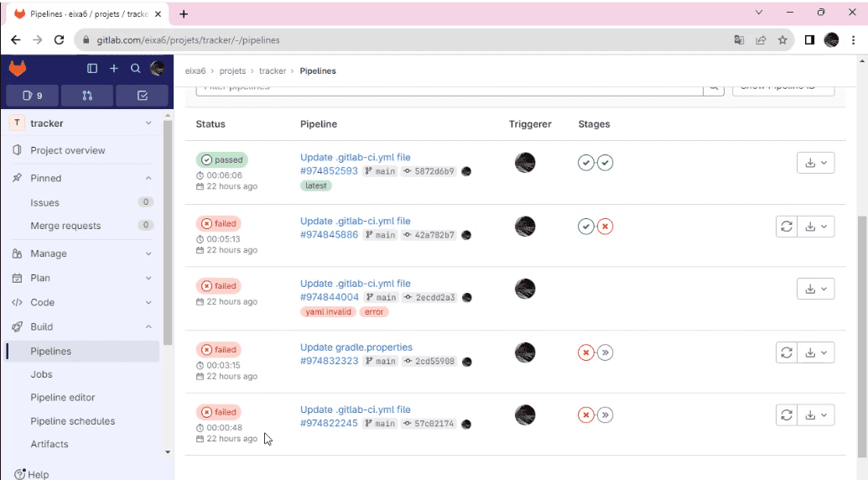Open the to-do list checkmark icon

[x=142, y=96]
